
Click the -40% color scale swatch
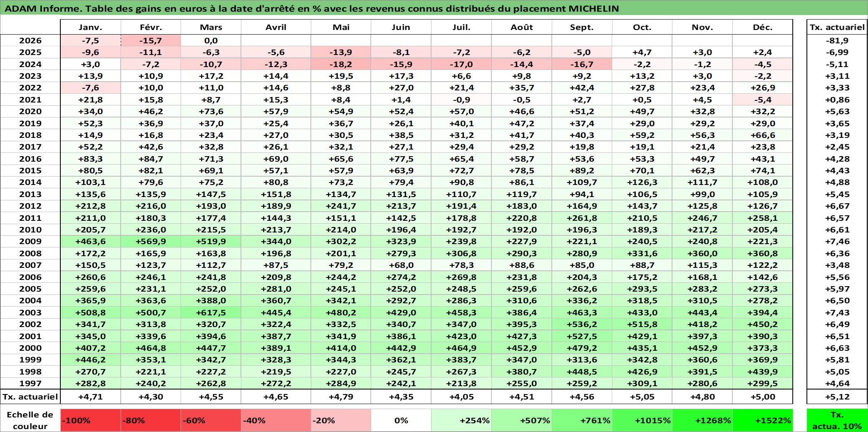pos(276,420)
